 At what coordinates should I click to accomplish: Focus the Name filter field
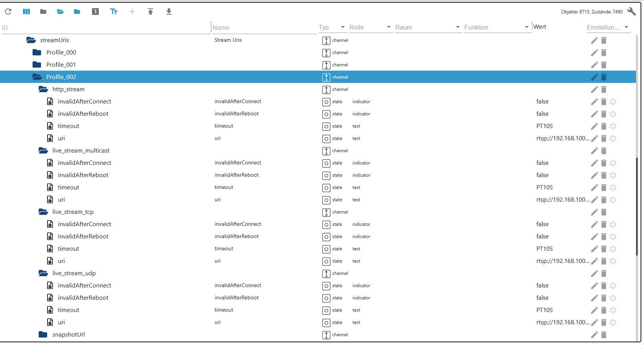264,28
